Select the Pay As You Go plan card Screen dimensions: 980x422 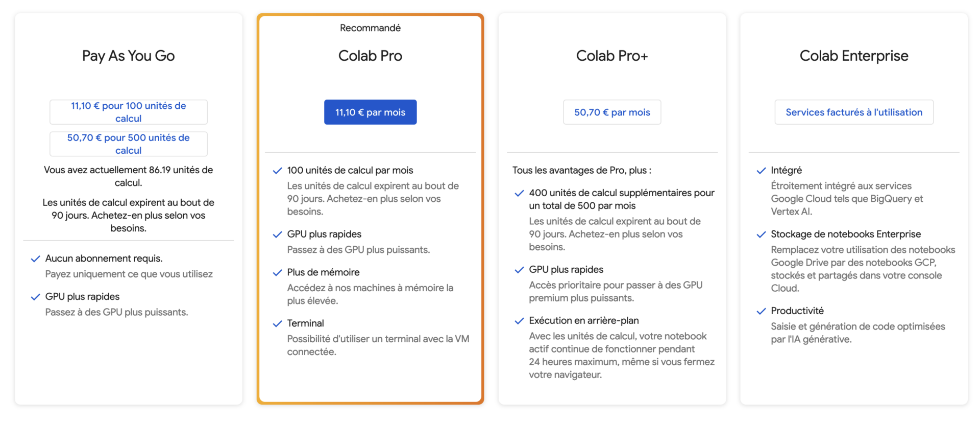(128, 56)
